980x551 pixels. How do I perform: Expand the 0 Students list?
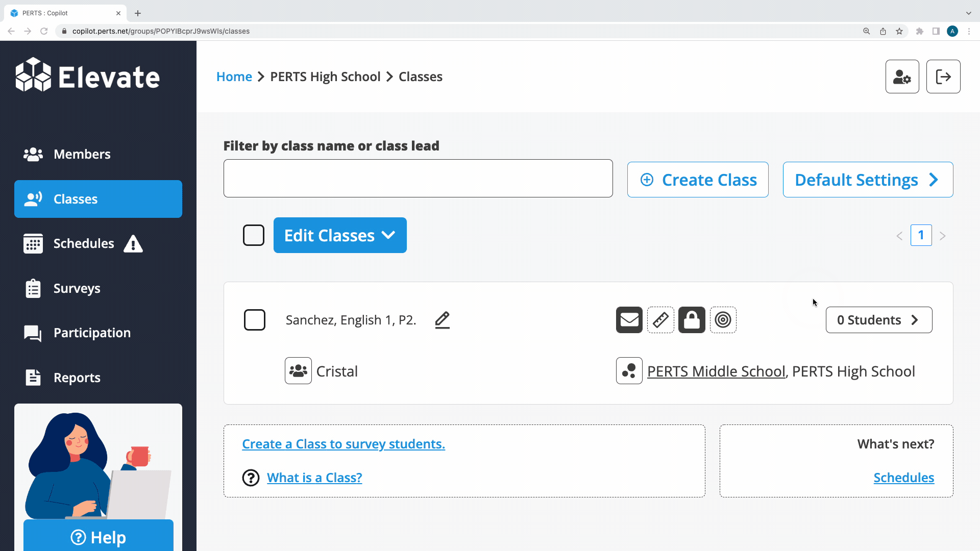[879, 320]
